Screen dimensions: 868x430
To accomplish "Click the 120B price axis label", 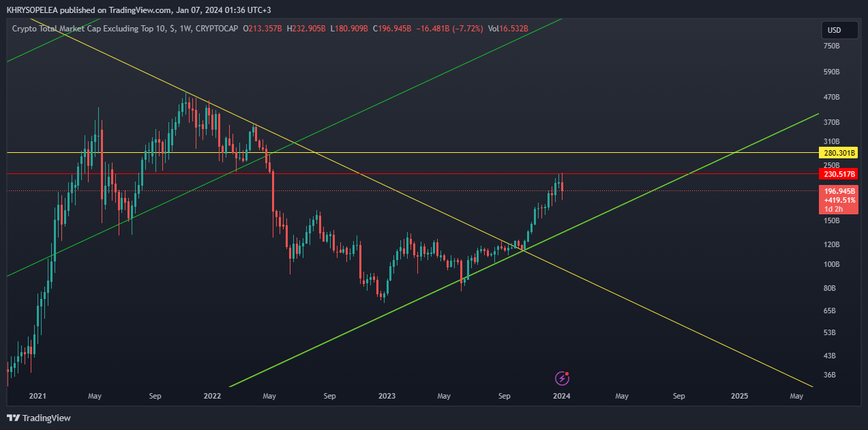I will (831, 244).
